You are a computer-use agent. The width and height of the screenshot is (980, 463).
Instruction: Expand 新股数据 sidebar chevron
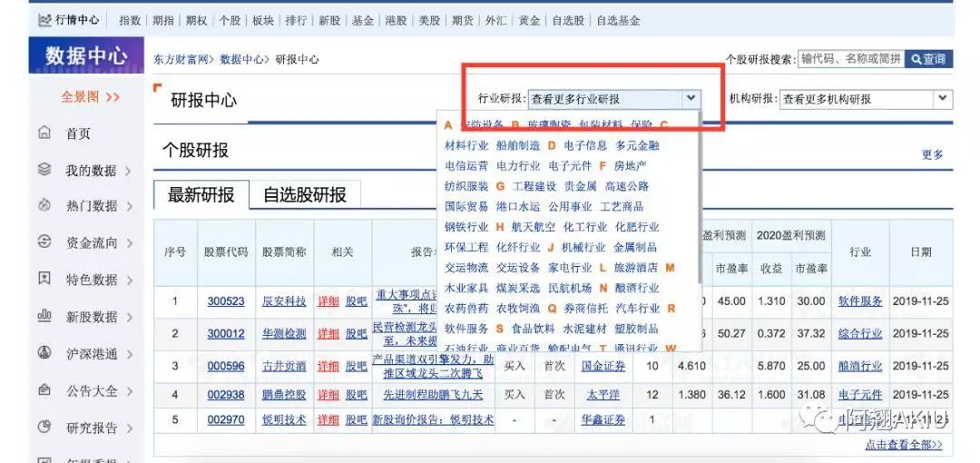(x=130, y=317)
